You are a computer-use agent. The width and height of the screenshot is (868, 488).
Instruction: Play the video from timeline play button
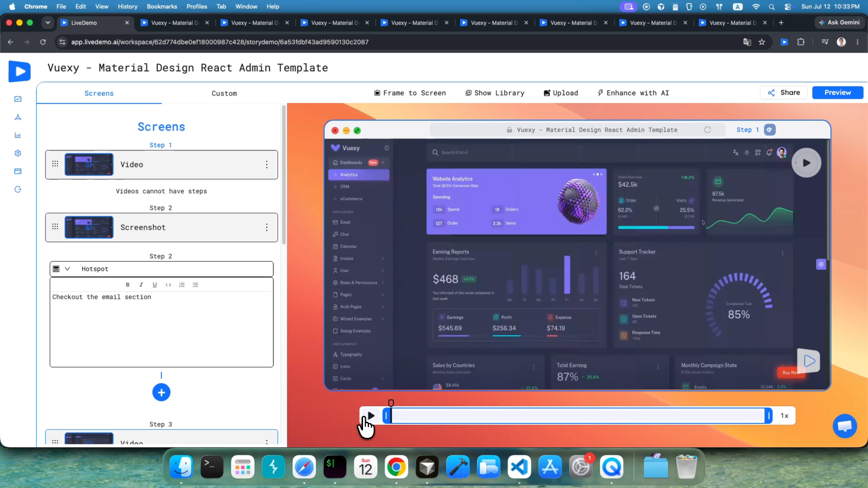pyautogui.click(x=371, y=416)
